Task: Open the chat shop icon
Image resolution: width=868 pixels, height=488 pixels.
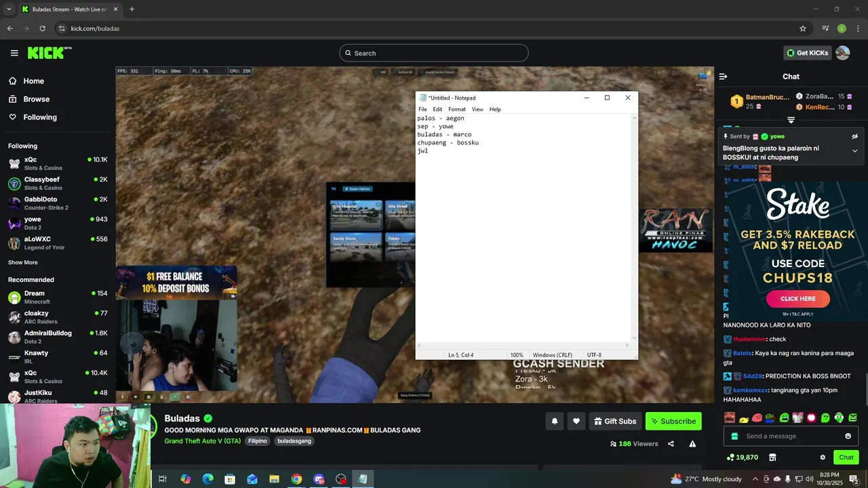Action: pos(772,457)
